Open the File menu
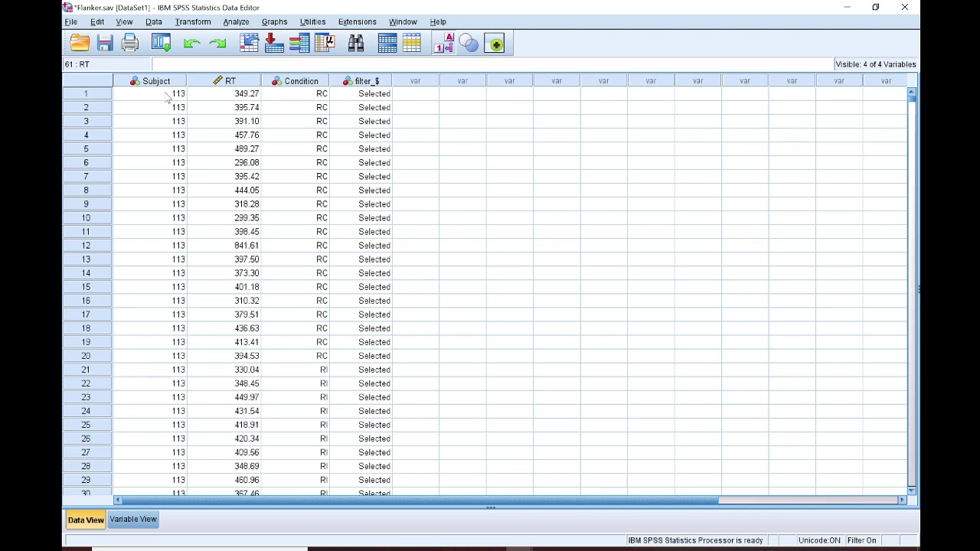This screenshot has width=980, height=551. click(70, 22)
